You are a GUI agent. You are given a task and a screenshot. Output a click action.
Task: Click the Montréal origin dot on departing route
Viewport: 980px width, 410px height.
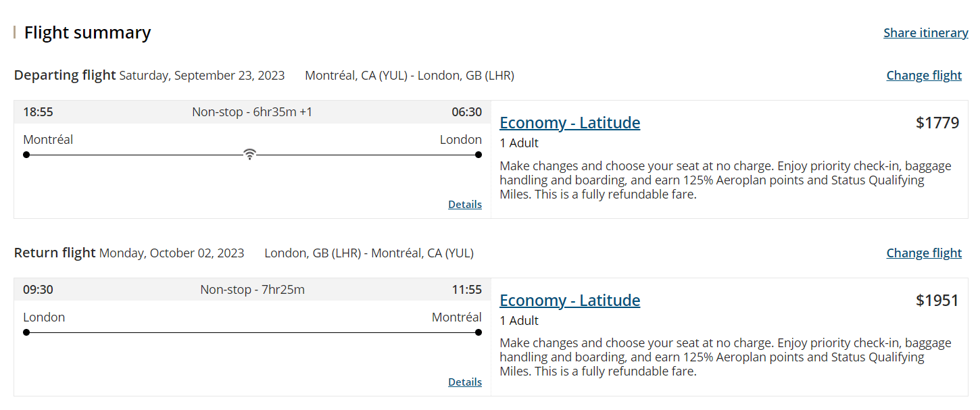pyautogui.click(x=26, y=155)
